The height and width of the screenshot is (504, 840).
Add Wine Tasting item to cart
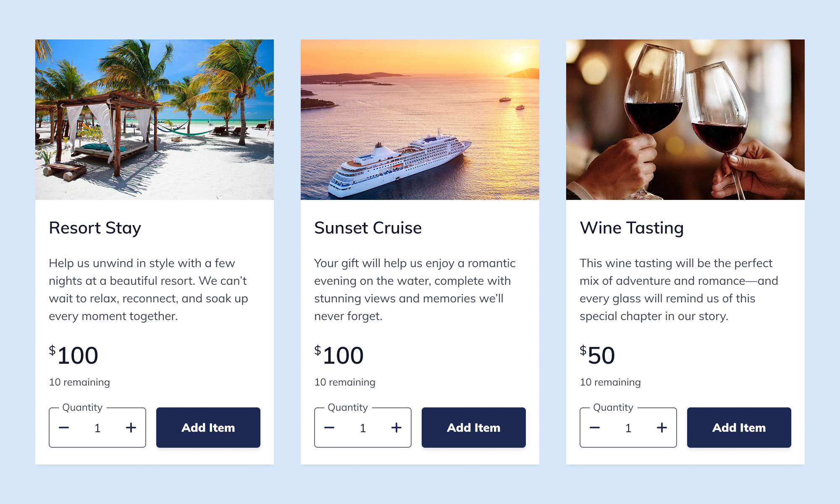(x=739, y=428)
